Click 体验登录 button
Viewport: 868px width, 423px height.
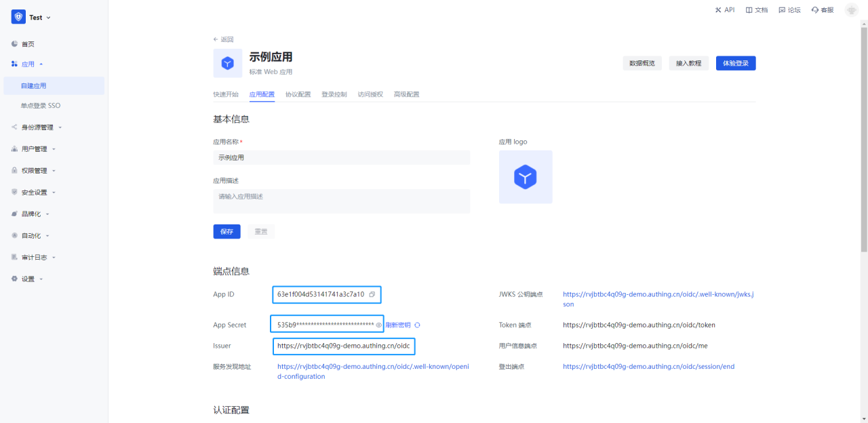coord(735,63)
